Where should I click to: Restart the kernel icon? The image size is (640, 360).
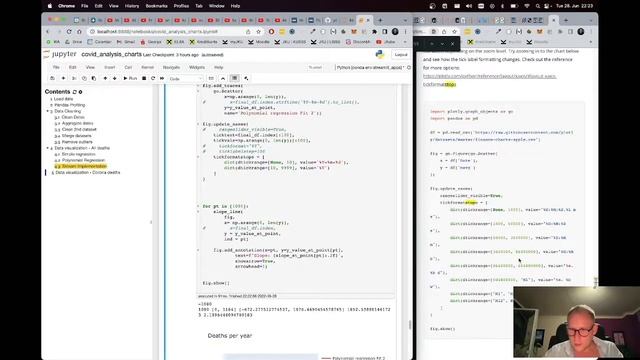[153, 78]
